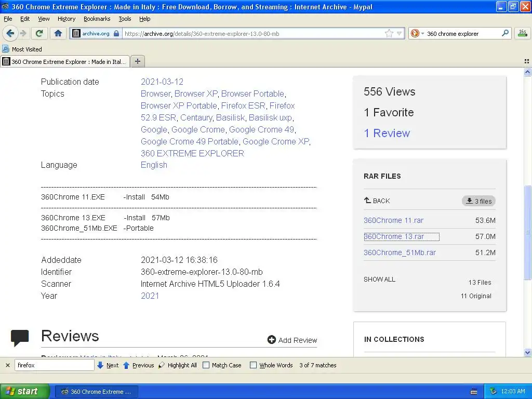Reload the page with the refresh icon
532x399 pixels.
(39, 33)
